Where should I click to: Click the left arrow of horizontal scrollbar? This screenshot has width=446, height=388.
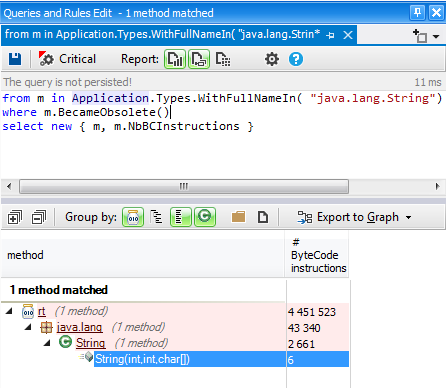coord(9,186)
